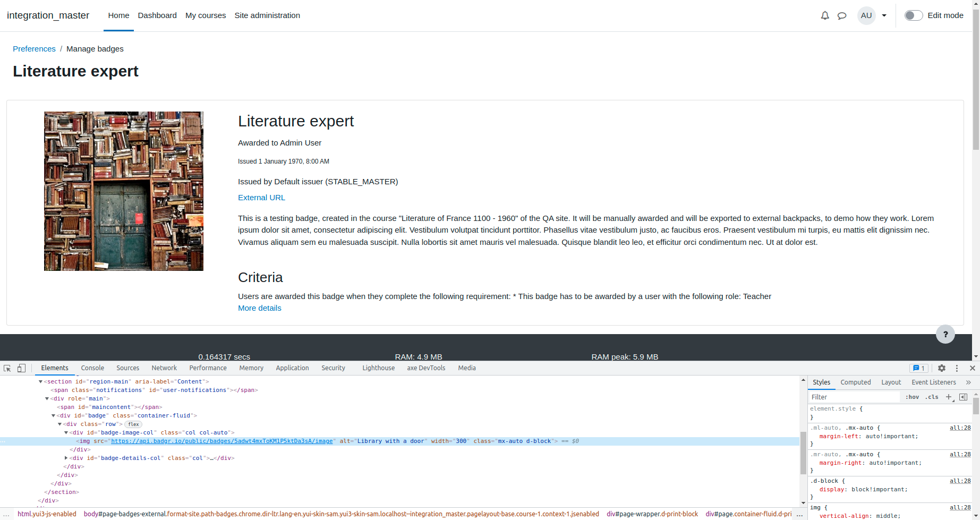Viewport: 980px width, 520px height.
Task: Collapse the div id badge node
Action: 53,416
